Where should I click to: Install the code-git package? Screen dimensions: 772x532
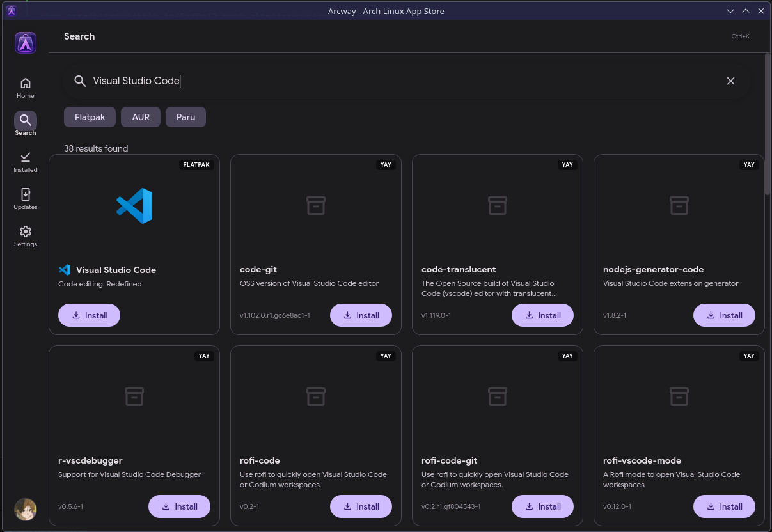point(361,315)
